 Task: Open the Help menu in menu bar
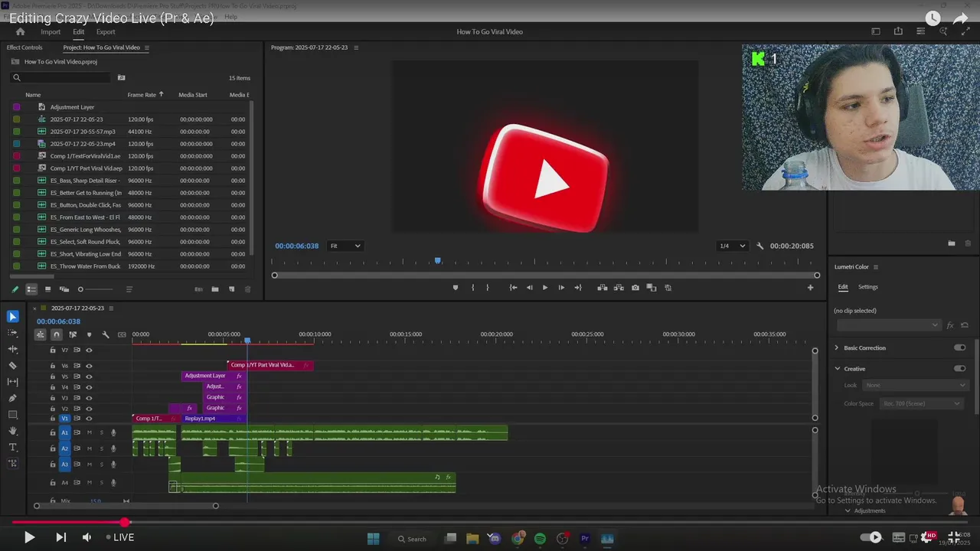click(230, 17)
